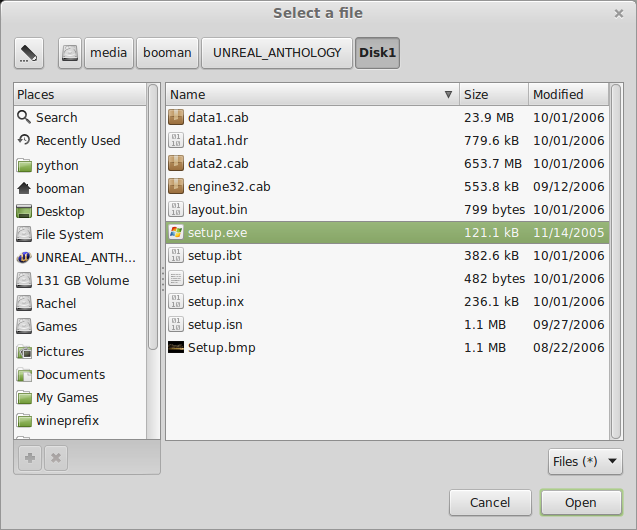Click the pencil type-a-filename icon
Image resolution: width=637 pixels, height=530 pixels.
(29, 53)
